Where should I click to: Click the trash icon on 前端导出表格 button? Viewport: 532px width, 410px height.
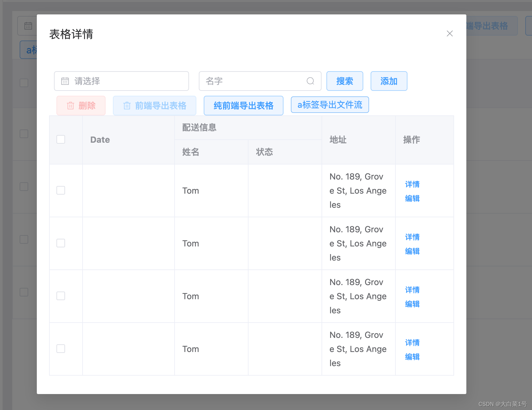(x=127, y=106)
